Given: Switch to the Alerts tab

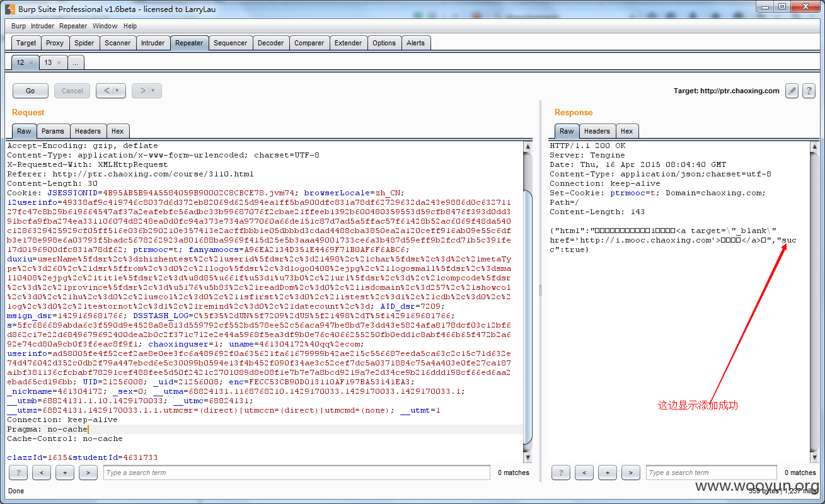Looking at the screenshot, I should [x=415, y=43].
